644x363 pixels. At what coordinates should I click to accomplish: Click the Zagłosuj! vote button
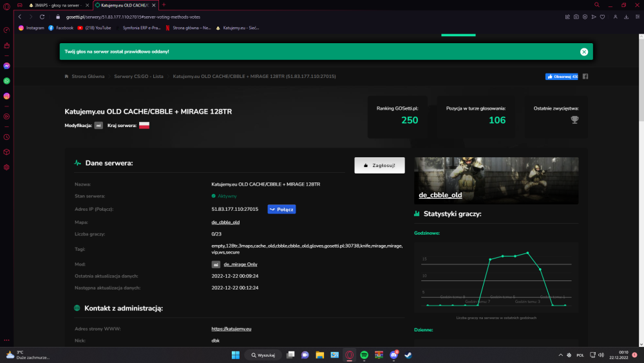[379, 165]
